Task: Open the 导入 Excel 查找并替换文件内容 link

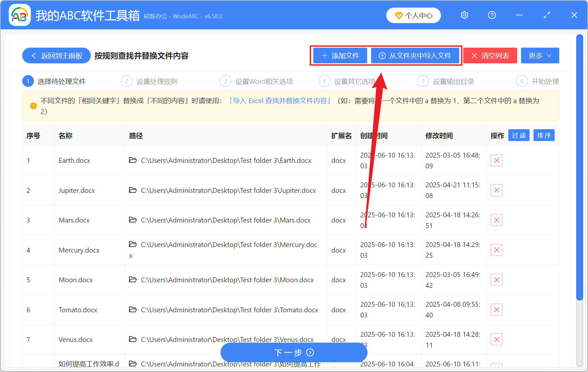Action: tap(280, 101)
